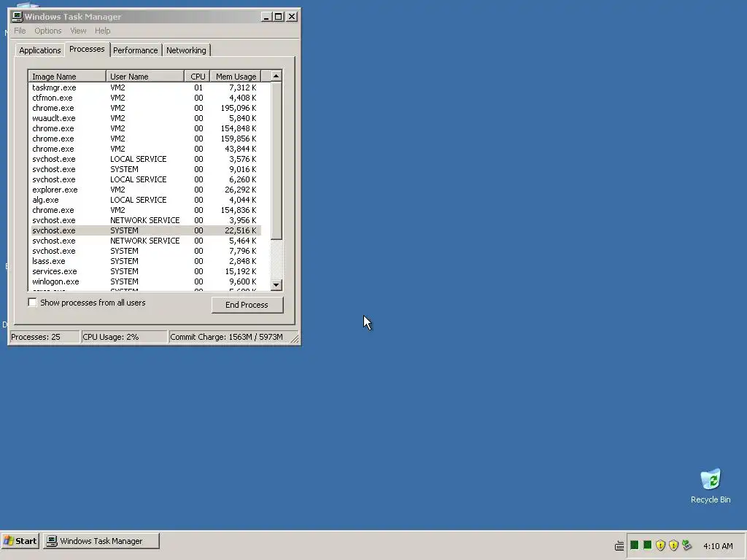Select svchost.exe using 6,260 K
This screenshot has width=747, height=560.
pos(146,179)
